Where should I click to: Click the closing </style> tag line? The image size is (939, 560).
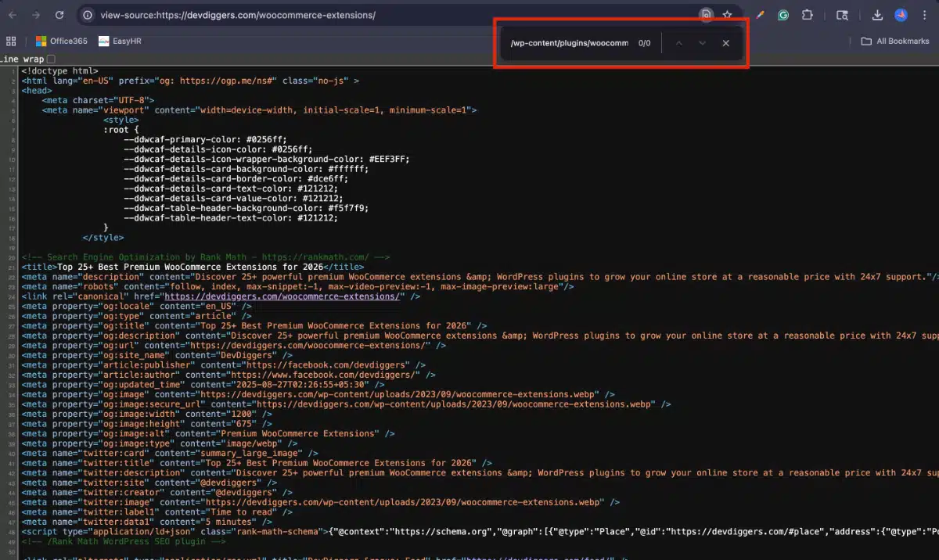[x=103, y=238]
